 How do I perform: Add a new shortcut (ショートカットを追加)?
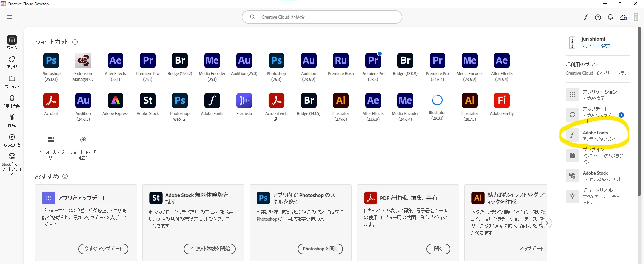[x=83, y=140]
